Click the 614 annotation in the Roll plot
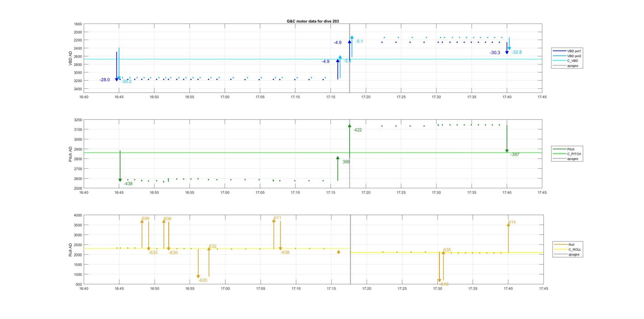The height and width of the screenshot is (319, 644). click(512, 223)
